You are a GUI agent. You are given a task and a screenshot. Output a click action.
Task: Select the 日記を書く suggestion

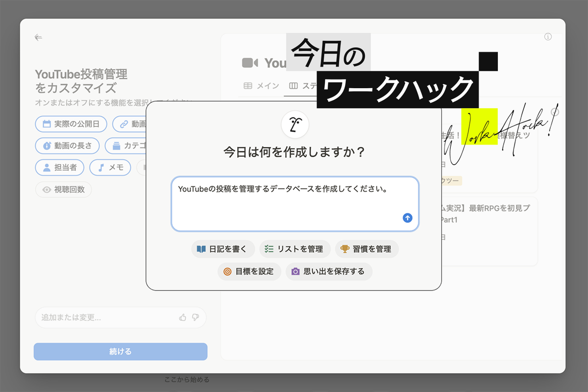point(223,249)
